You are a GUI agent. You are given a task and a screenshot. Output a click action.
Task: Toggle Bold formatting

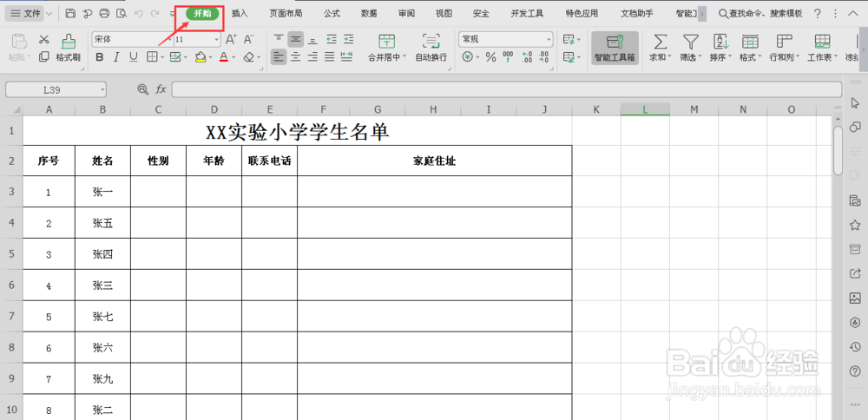100,56
